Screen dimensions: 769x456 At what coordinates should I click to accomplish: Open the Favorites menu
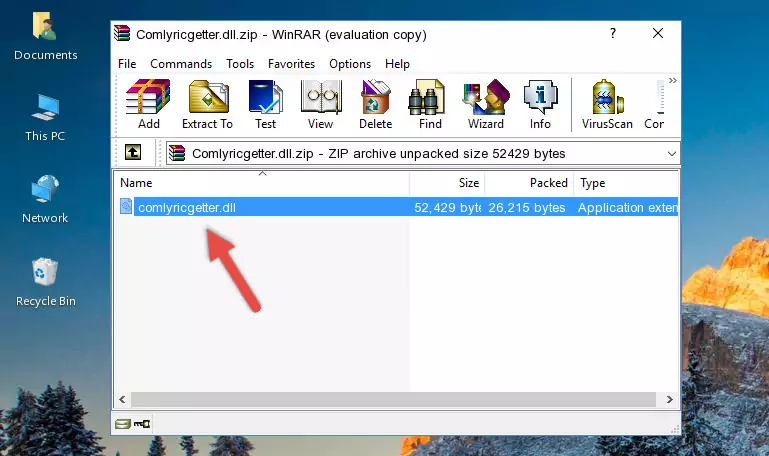[x=291, y=64]
